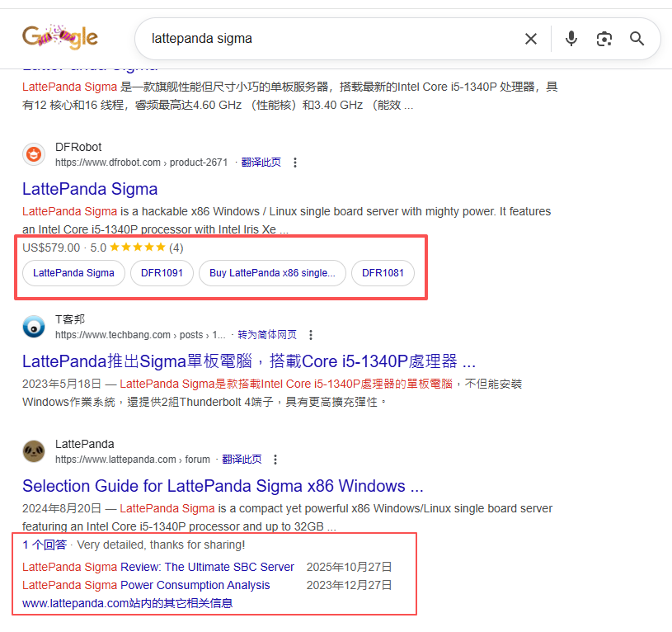Image resolution: width=672 pixels, height=632 pixels.
Task: Open the three-dot menu for the LattePanda forum result
Action: tap(275, 459)
